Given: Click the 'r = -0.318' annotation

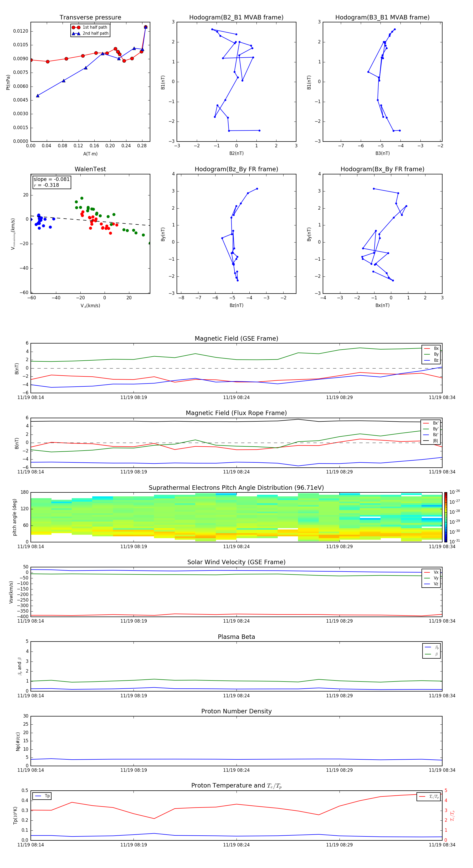Looking at the screenshot, I should tap(47, 185).
